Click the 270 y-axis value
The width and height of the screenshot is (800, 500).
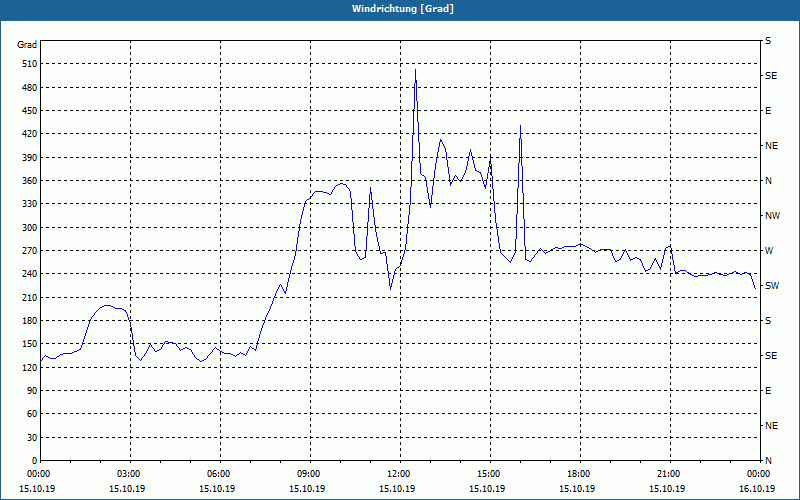click(30, 251)
